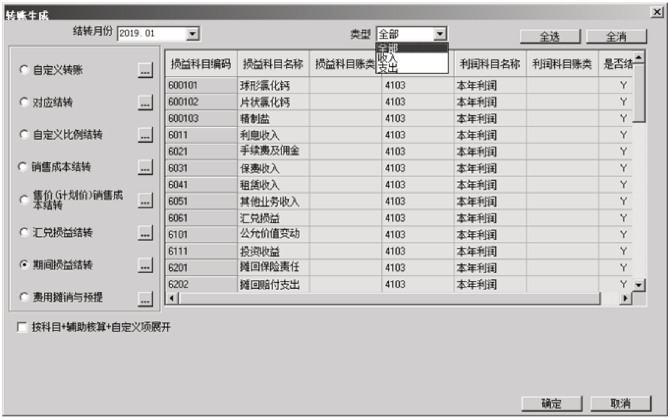Close the 转账生成 dialog
Viewport: 670px width, 418px height.
click(x=657, y=12)
